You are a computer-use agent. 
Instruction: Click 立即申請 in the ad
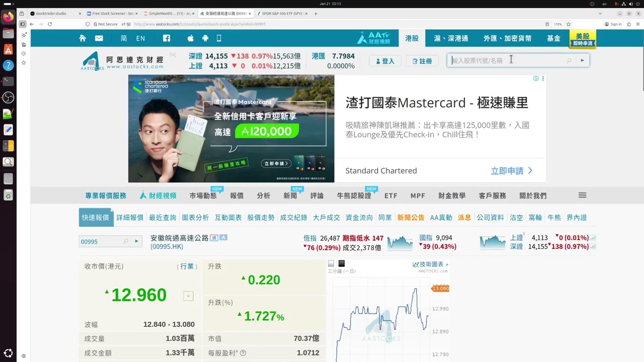(x=512, y=171)
